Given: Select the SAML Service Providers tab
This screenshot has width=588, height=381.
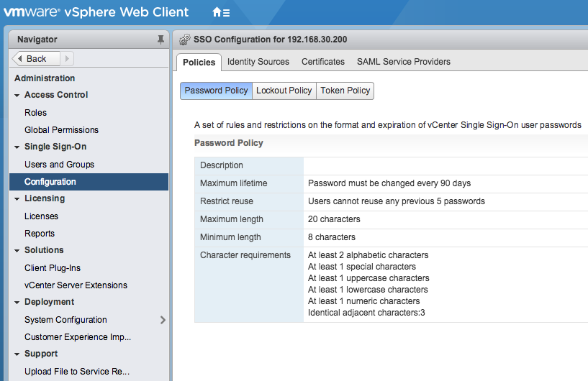Looking at the screenshot, I should pyautogui.click(x=403, y=62).
